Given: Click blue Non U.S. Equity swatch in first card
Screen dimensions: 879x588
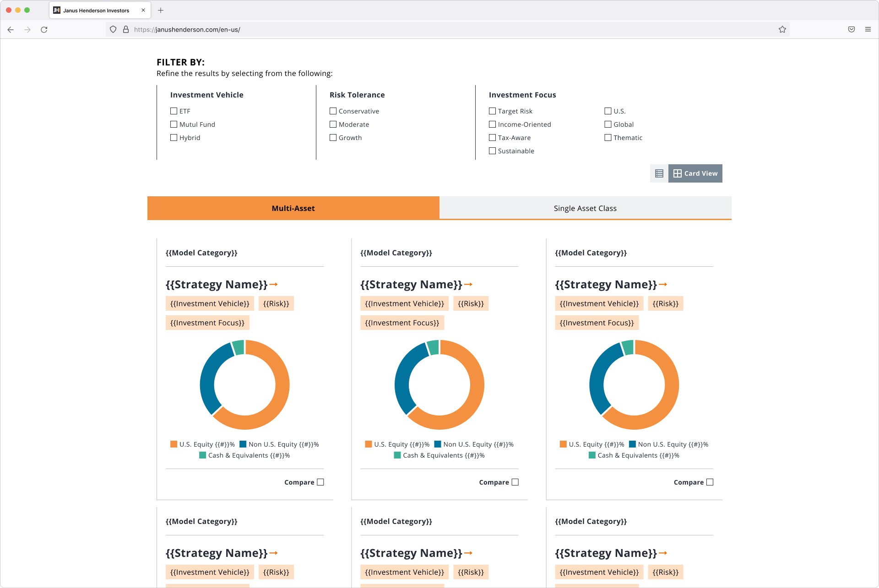Looking at the screenshot, I should (243, 444).
